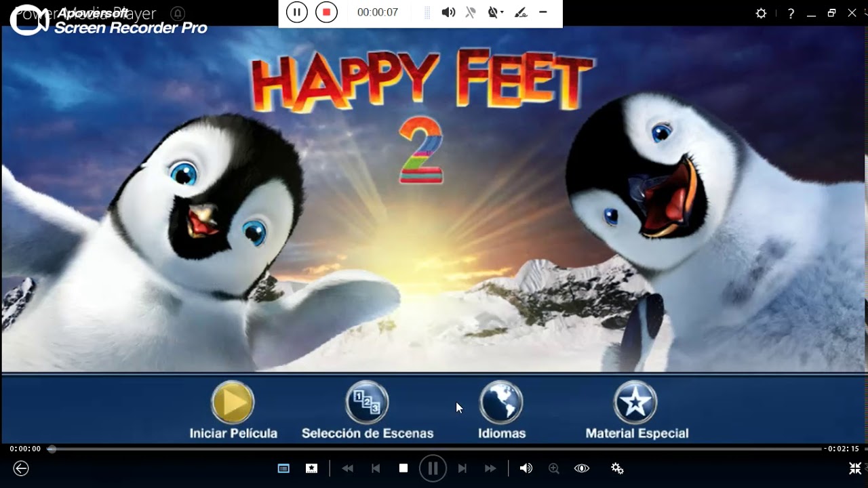Open playback settings gears icon

point(617,468)
